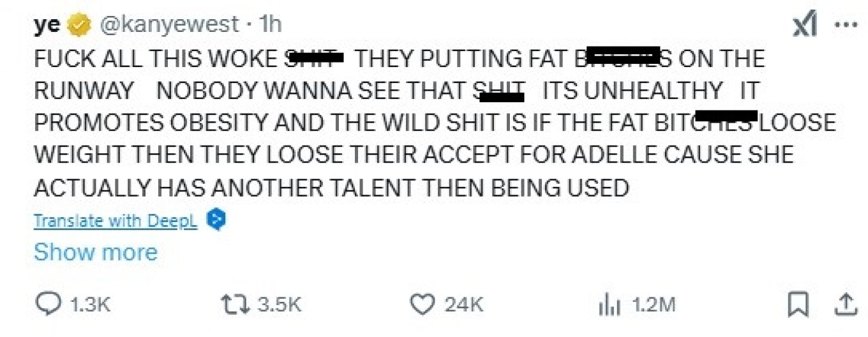Screen dimensions: 868x337
Task: Open the post via 1h timestamp
Action: coord(270,25)
